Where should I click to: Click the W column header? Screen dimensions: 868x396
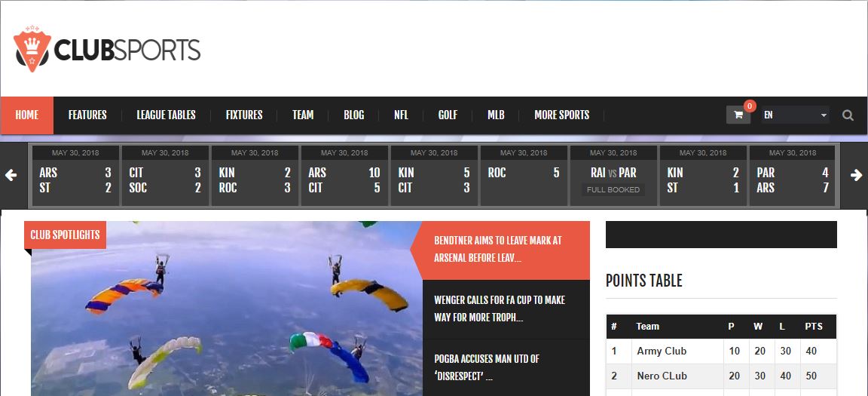click(759, 327)
